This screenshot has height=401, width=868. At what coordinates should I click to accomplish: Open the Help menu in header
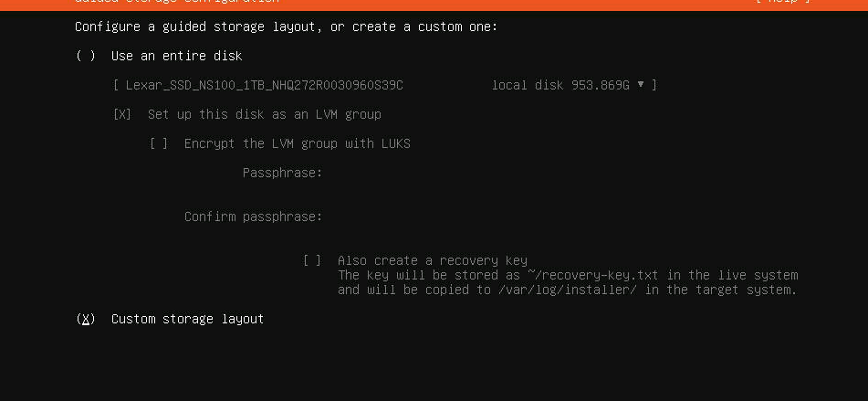click(x=783, y=3)
